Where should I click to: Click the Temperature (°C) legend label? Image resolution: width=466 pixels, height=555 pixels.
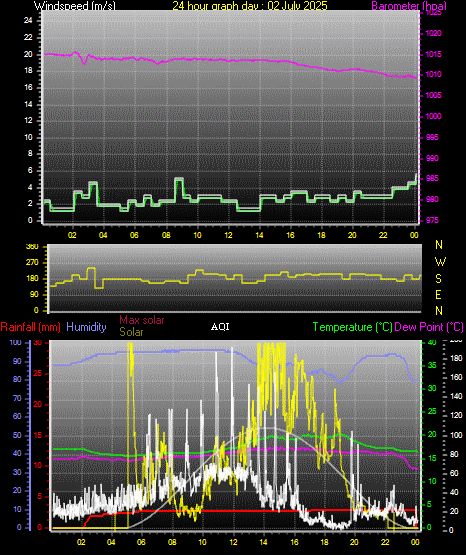[352, 327]
